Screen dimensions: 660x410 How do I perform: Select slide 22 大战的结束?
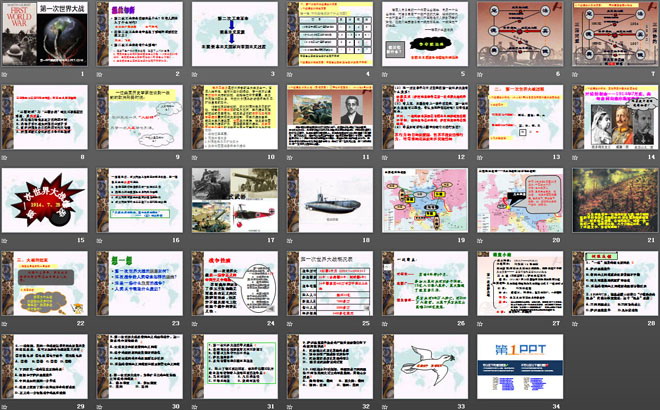tap(45, 284)
